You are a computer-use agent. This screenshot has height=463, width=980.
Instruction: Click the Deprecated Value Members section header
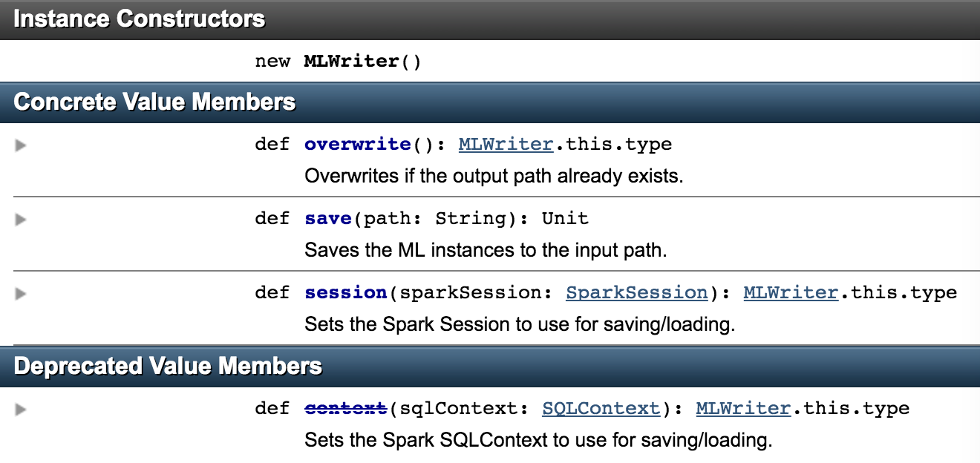tap(168, 367)
